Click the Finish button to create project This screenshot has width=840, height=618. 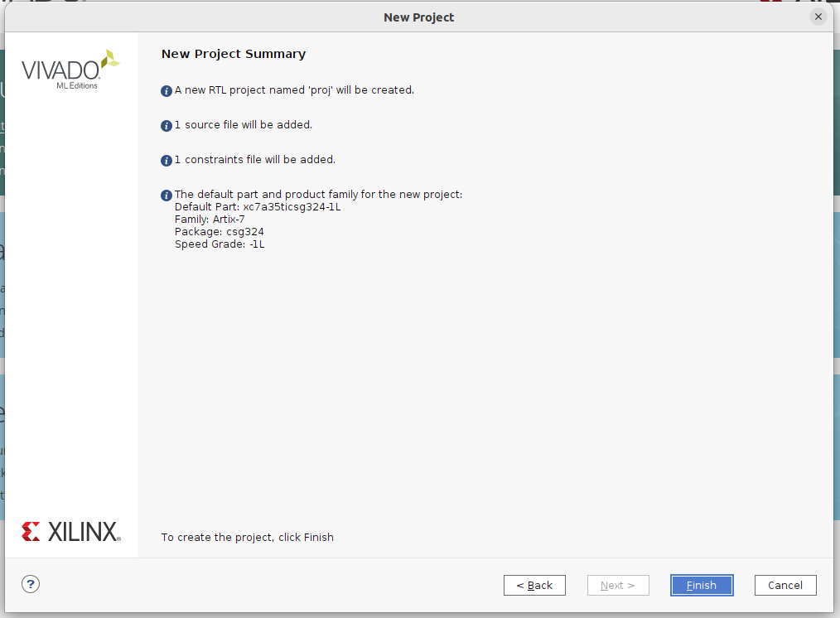[x=701, y=585]
